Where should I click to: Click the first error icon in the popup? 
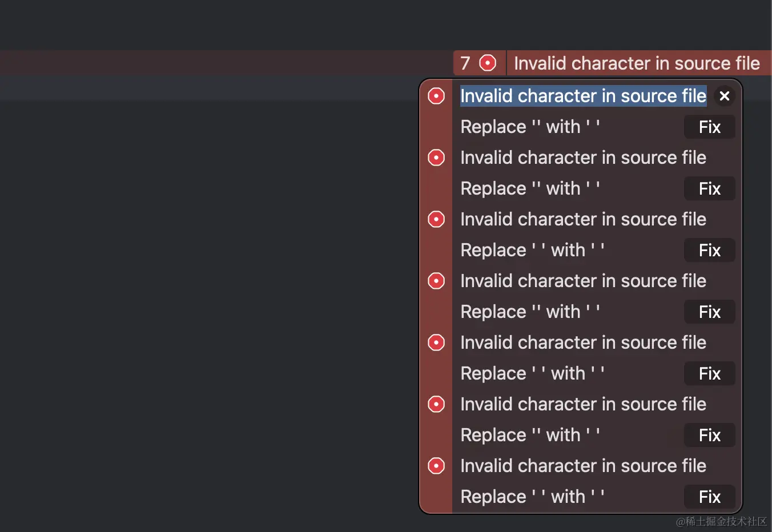click(x=436, y=96)
